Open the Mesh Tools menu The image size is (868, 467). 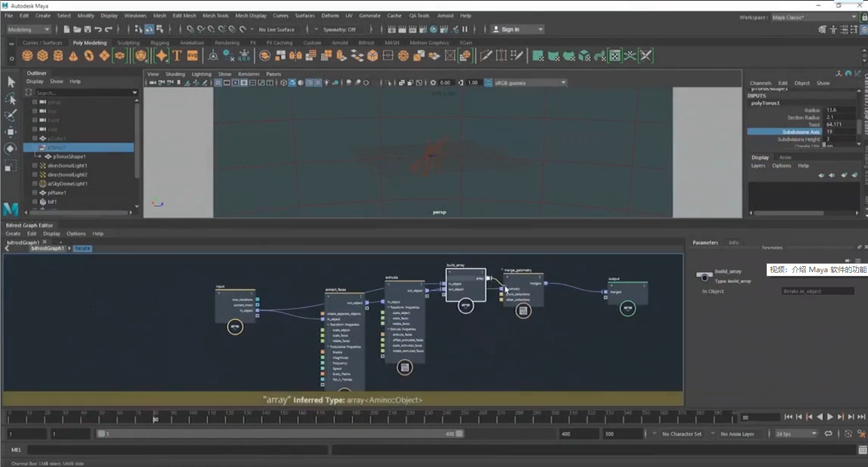[x=215, y=16]
